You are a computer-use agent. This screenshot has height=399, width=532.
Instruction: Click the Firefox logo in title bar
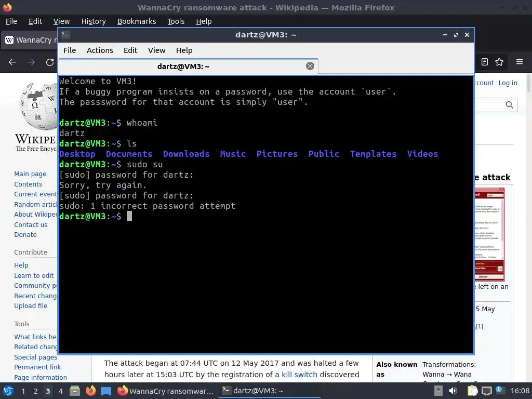coord(7,7)
